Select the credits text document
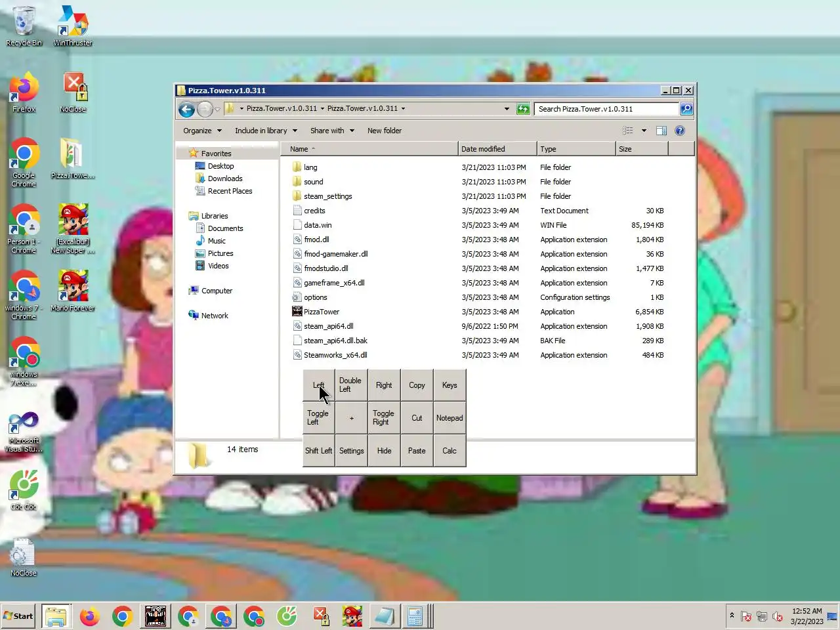840x630 pixels. 314,211
